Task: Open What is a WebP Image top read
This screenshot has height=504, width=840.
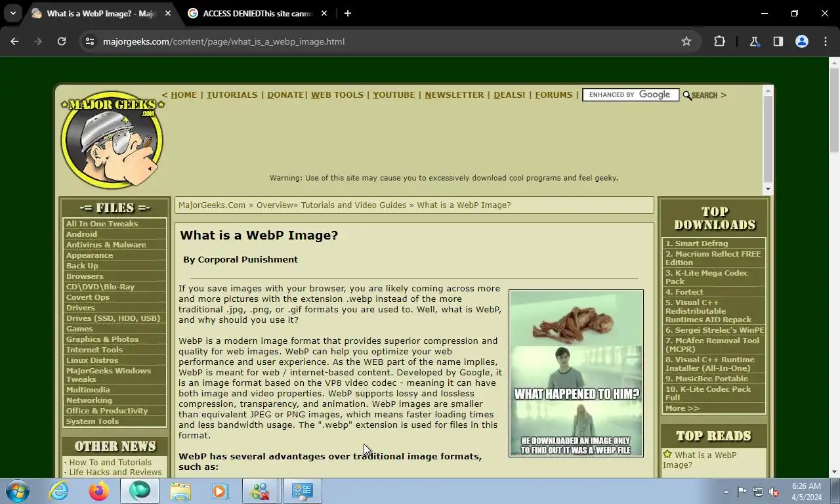Action: click(x=700, y=460)
